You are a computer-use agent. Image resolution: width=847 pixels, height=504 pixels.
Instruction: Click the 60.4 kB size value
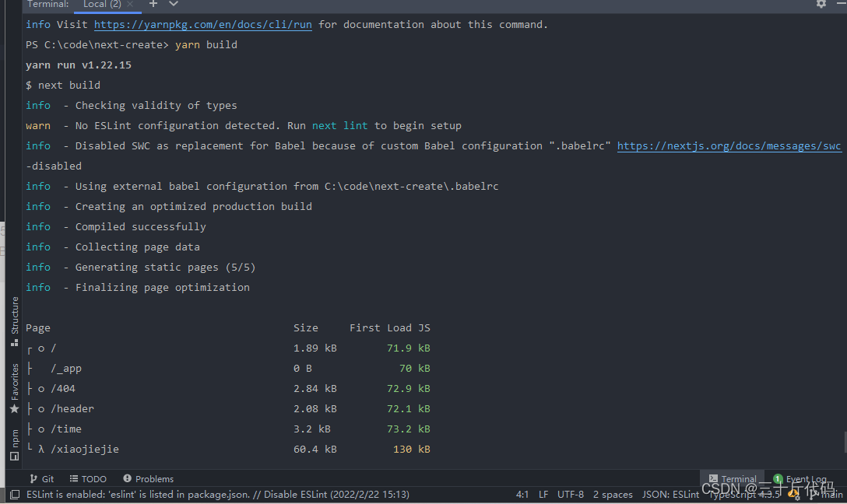[315, 449]
